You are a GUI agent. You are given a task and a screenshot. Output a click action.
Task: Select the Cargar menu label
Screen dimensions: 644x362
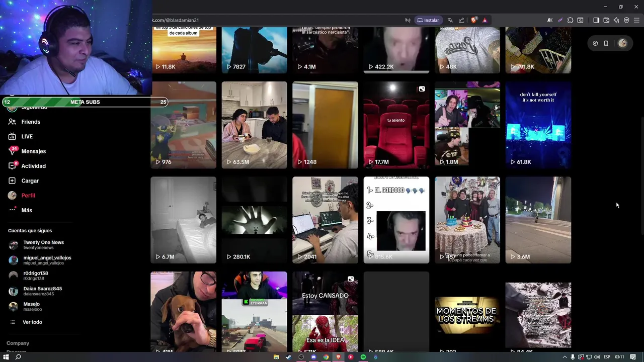click(x=30, y=181)
